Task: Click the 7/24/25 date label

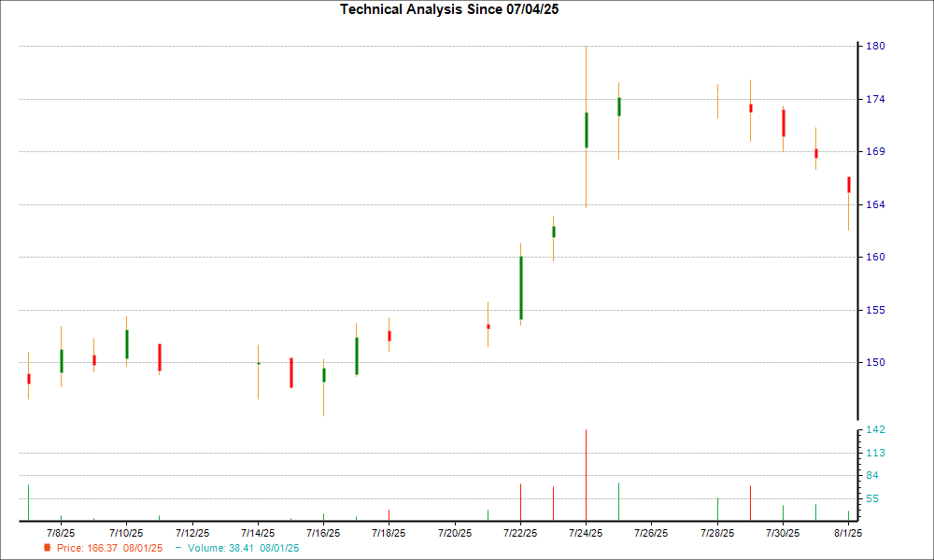Action: click(x=587, y=533)
